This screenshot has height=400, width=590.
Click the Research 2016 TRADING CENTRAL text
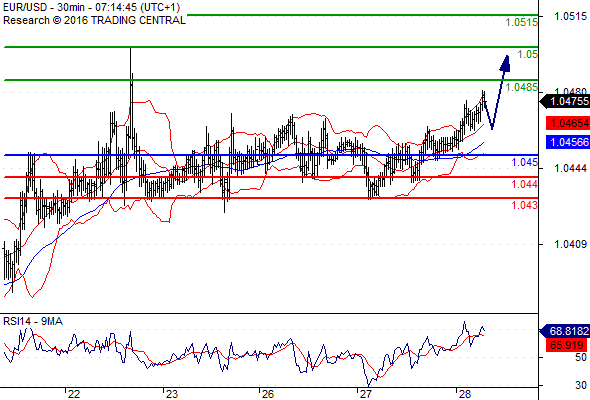coord(94,20)
